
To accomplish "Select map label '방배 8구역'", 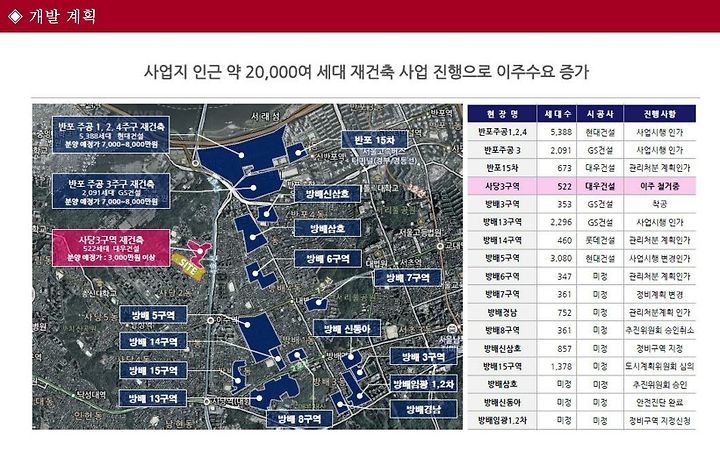I will [299, 419].
